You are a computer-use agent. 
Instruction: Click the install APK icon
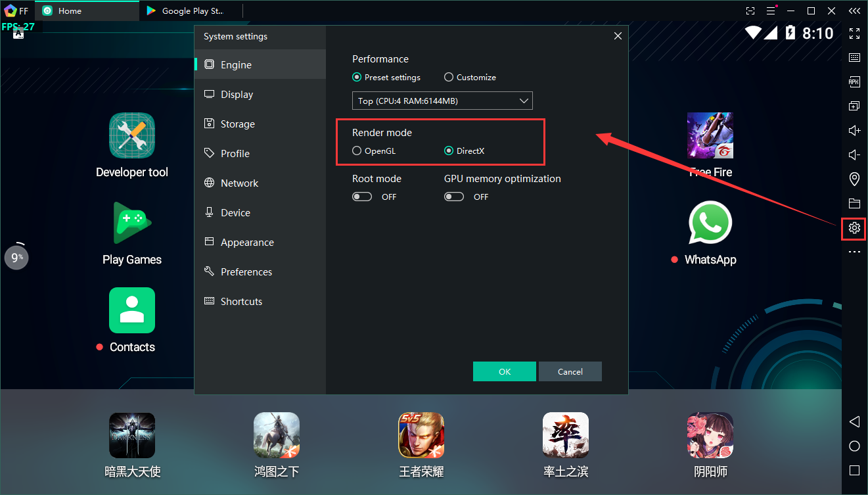click(854, 82)
